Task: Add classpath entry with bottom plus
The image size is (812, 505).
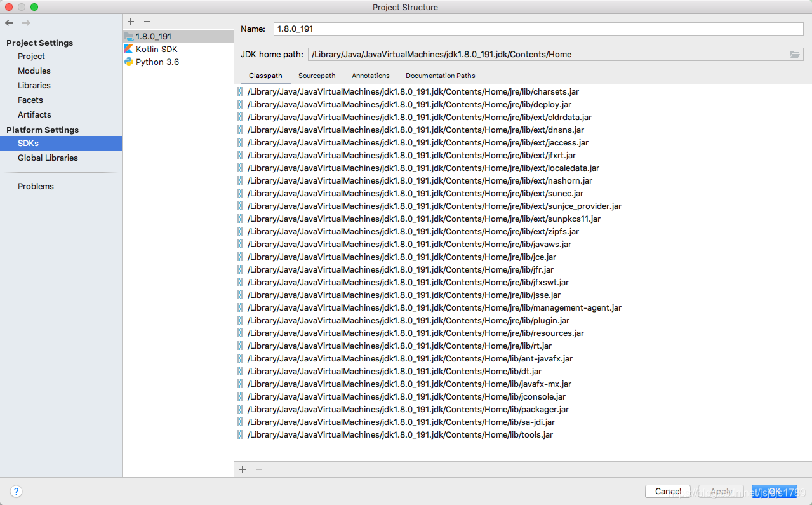Action: tap(243, 469)
